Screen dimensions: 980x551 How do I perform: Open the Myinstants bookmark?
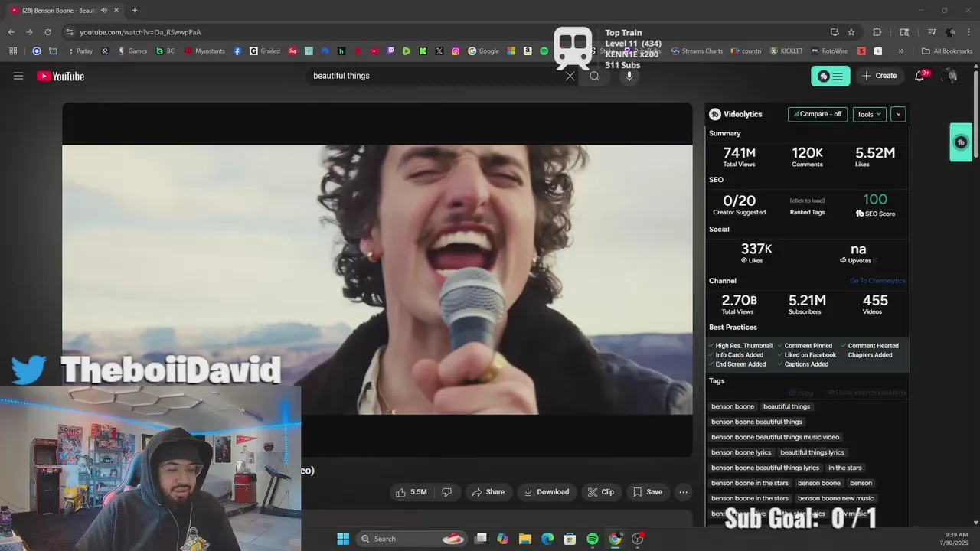[x=204, y=51]
